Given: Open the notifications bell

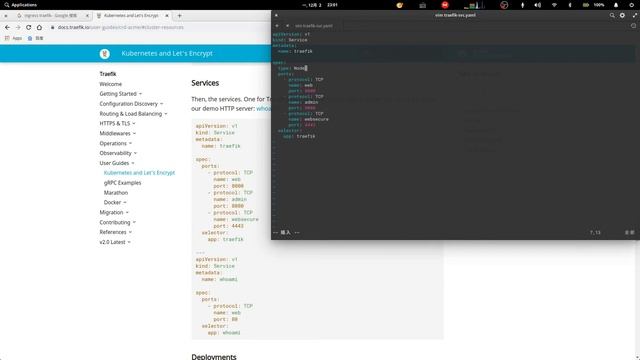Looking at the screenshot, I should (x=616, y=5).
